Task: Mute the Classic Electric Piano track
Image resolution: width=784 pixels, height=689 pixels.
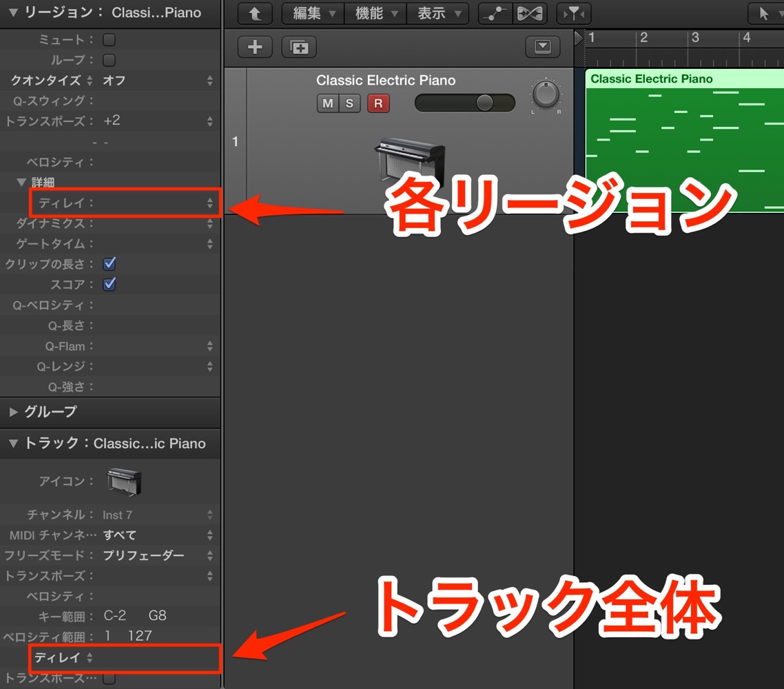Action: tap(327, 103)
